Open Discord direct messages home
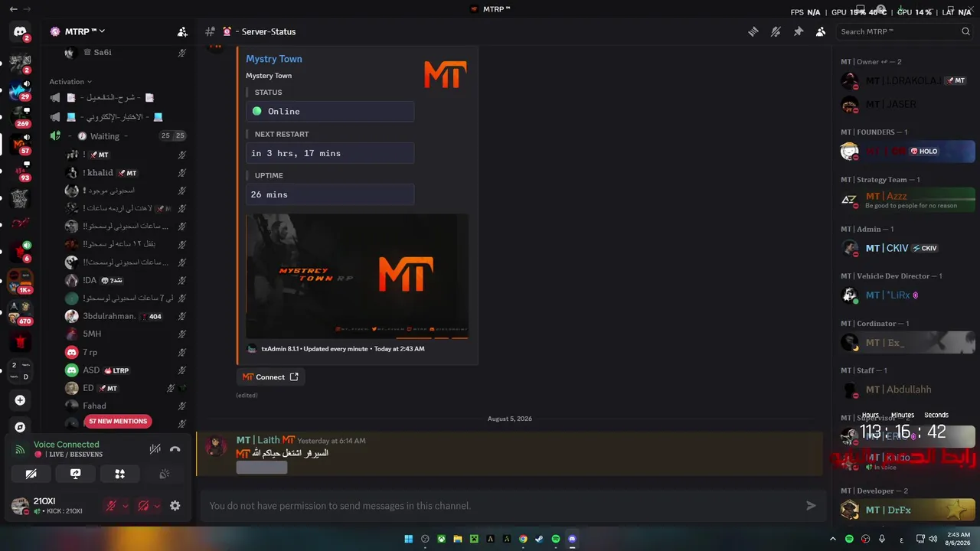Screen dimensions: 980x551 coord(20,31)
